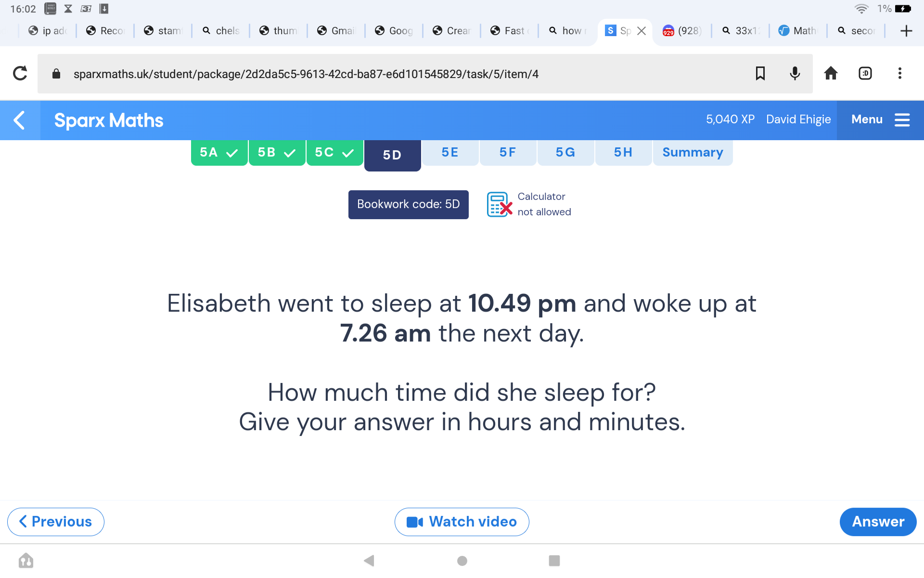Viewport: 924px width, 578px height.
Task: Go to question 5E
Action: coord(450,153)
